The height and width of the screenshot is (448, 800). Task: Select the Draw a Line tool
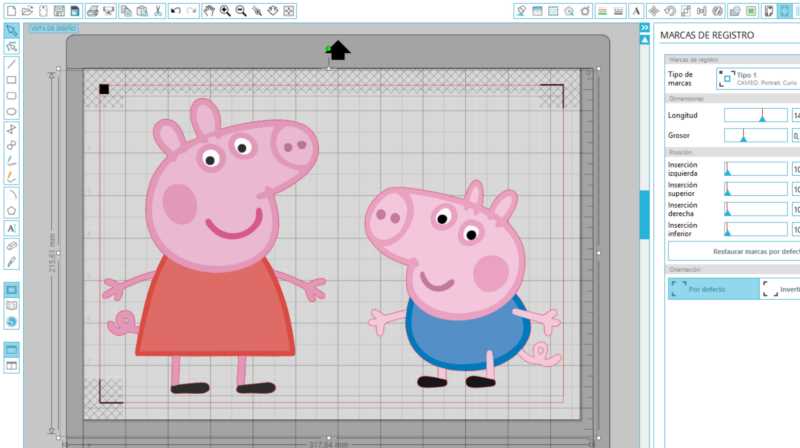[11, 64]
